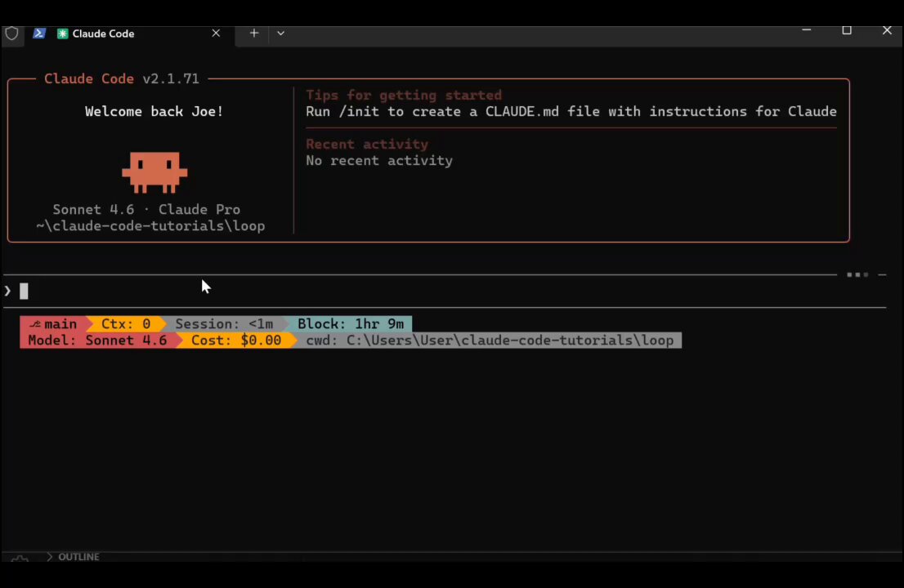Click the Block: 1hr 9m status segment
904x588 pixels.
tap(351, 323)
